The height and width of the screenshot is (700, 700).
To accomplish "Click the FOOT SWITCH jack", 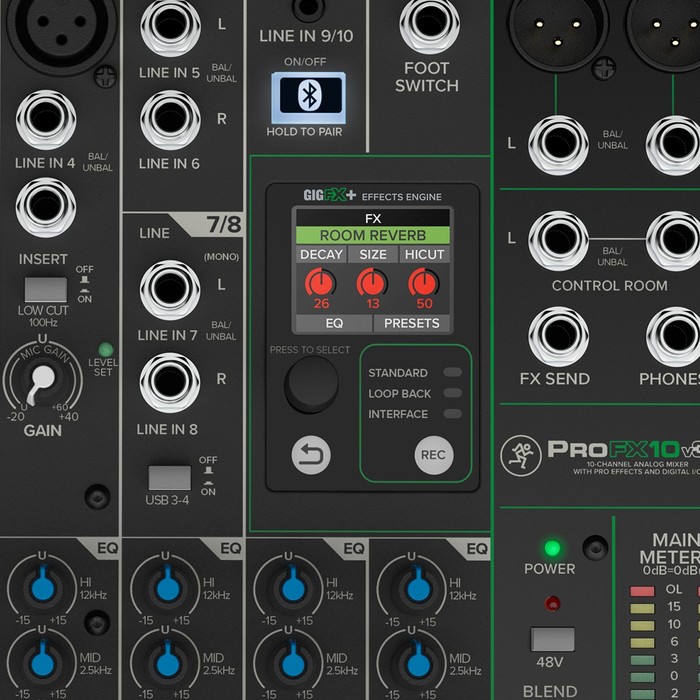I will (x=430, y=23).
